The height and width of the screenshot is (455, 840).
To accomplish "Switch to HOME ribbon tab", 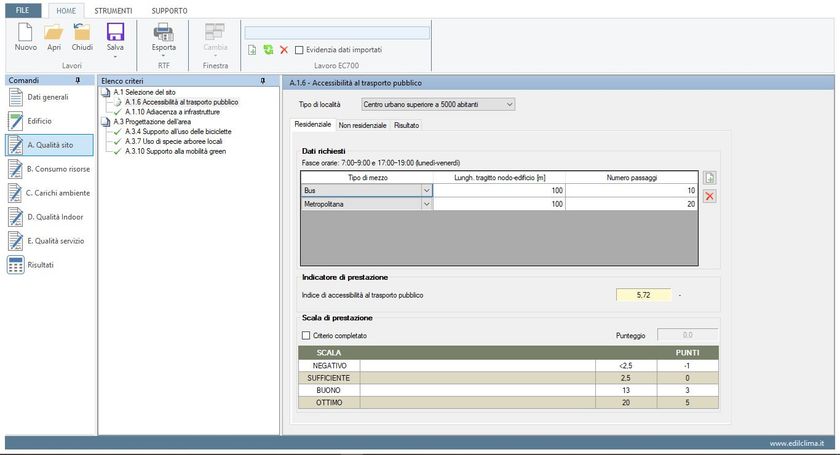I will 66,11.
